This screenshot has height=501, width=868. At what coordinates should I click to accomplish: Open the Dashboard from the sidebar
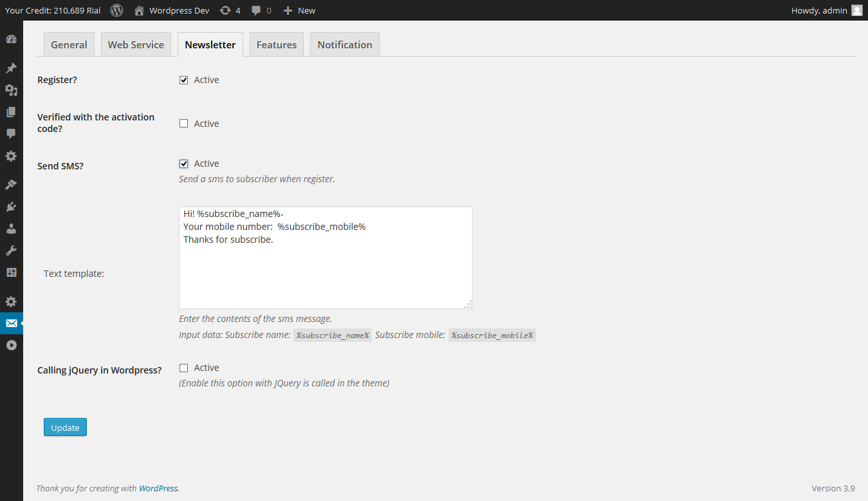[11, 39]
